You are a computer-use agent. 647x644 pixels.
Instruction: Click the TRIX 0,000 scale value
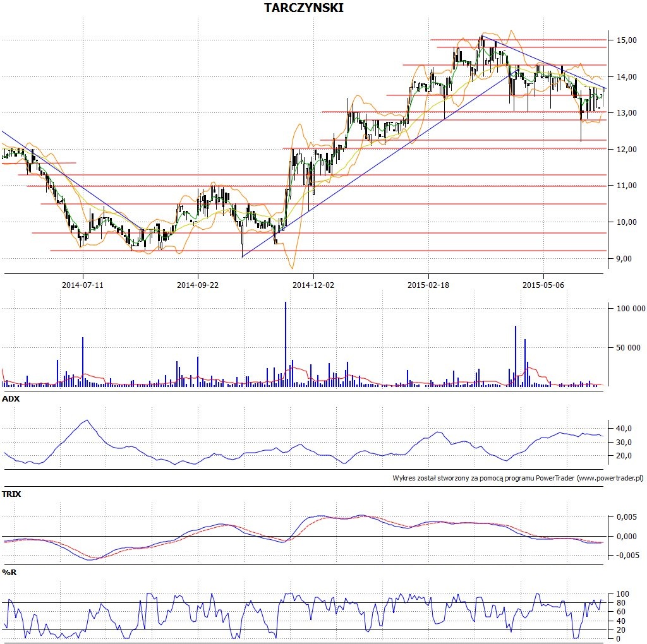pos(626,537)
